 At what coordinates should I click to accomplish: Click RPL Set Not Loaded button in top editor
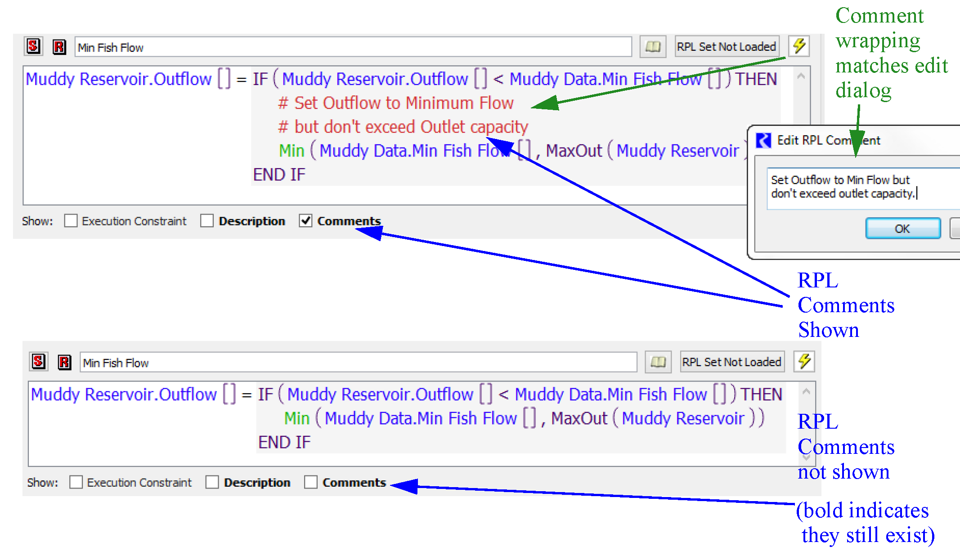click(727, 47)
